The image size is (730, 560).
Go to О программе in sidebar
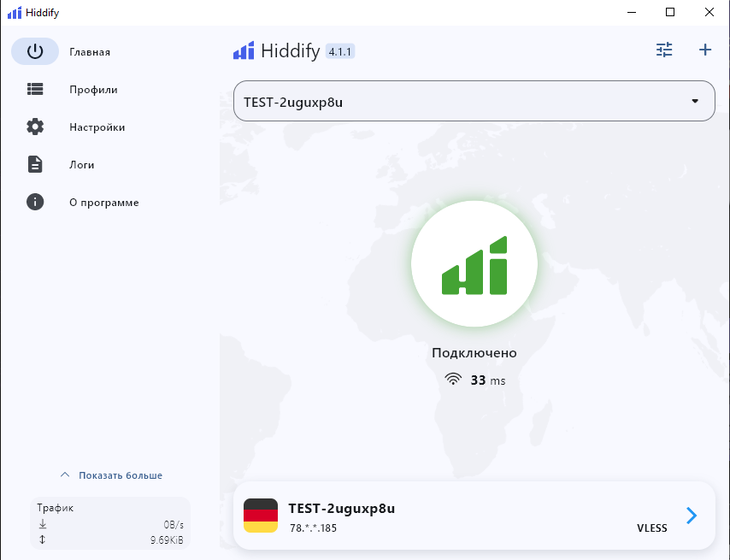pyautogui.click(x=103, y=203)
